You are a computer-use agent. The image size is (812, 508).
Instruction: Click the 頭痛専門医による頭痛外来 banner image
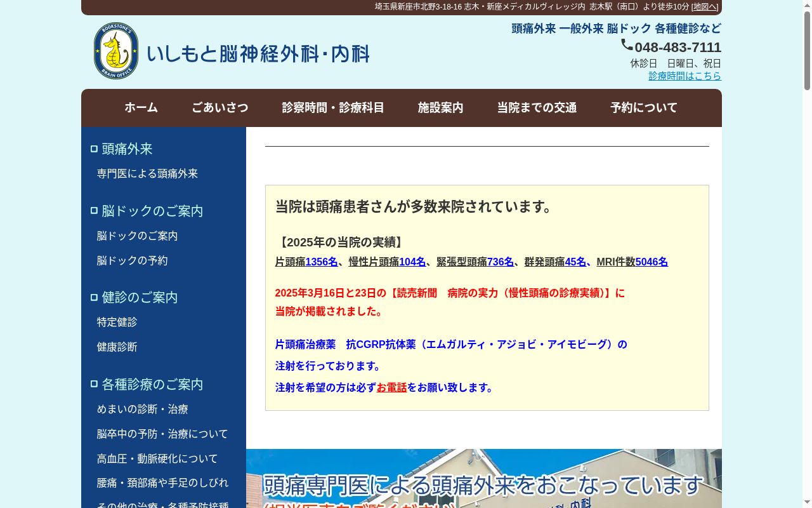coord(484,478)
